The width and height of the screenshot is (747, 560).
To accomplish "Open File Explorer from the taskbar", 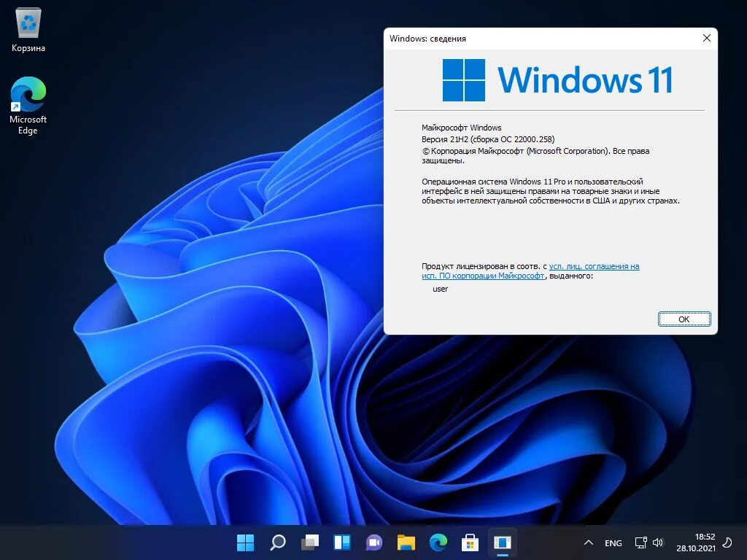I will 406,542.
